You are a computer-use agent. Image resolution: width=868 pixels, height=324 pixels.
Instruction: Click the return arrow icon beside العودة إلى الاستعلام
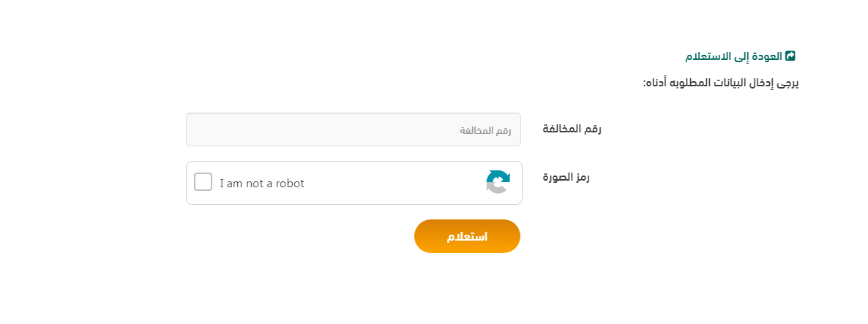(x=790, y=56)
